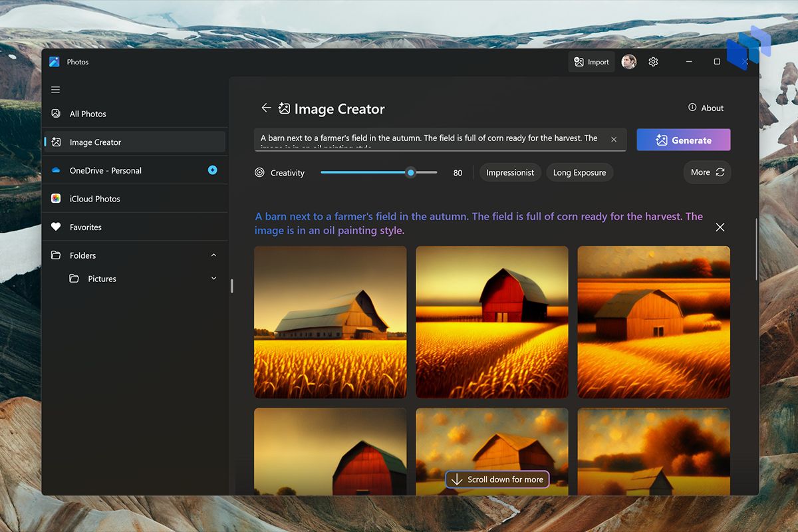Open All Photos in sidebar
Viewport: 798px width, 532px height.
pyautogui.click(x=135, y=114)
